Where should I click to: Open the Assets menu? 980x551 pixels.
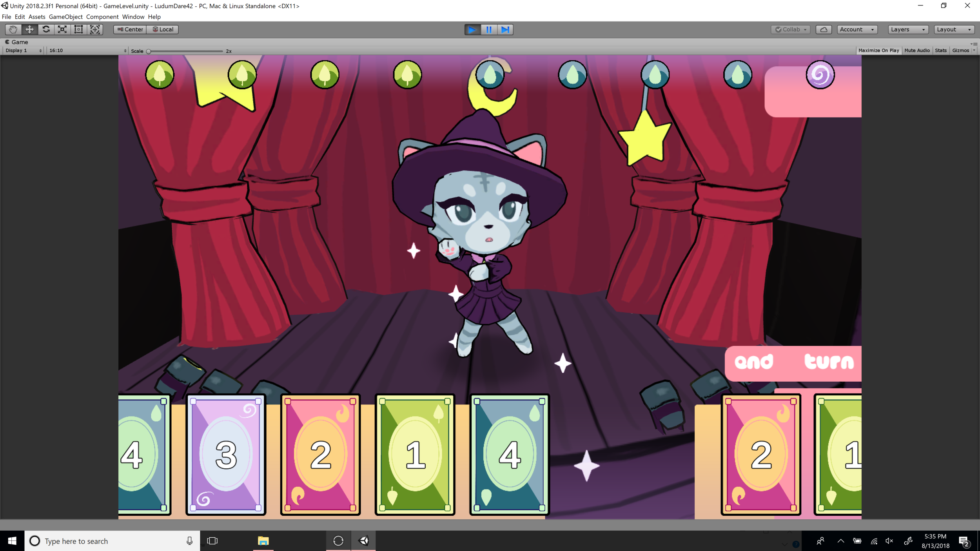tap(37, 17)
